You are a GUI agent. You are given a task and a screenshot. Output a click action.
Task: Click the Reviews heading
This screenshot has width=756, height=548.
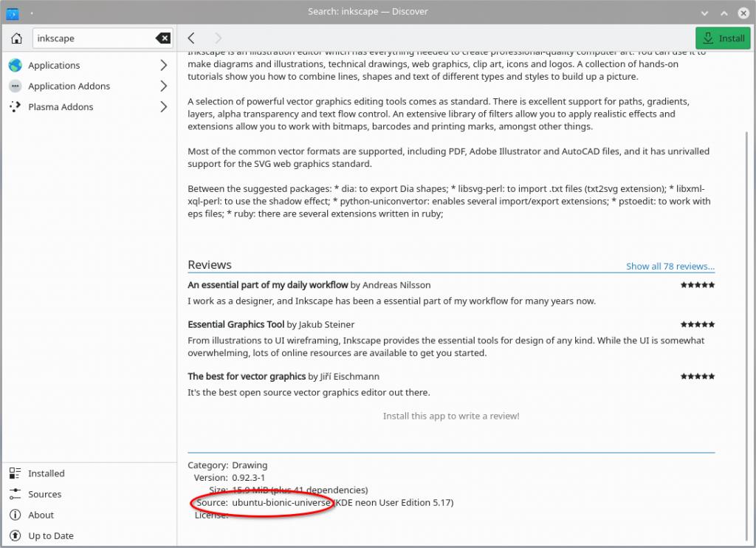tap(210, 265)
